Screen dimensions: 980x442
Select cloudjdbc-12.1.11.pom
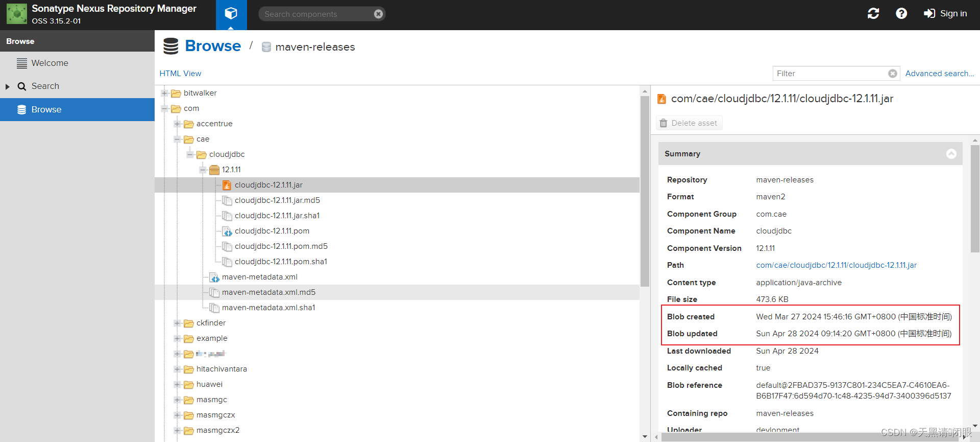pyautogui.click(x=272, y=231)
